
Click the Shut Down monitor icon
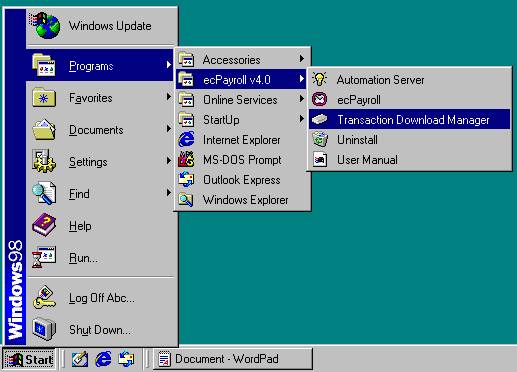44,329
